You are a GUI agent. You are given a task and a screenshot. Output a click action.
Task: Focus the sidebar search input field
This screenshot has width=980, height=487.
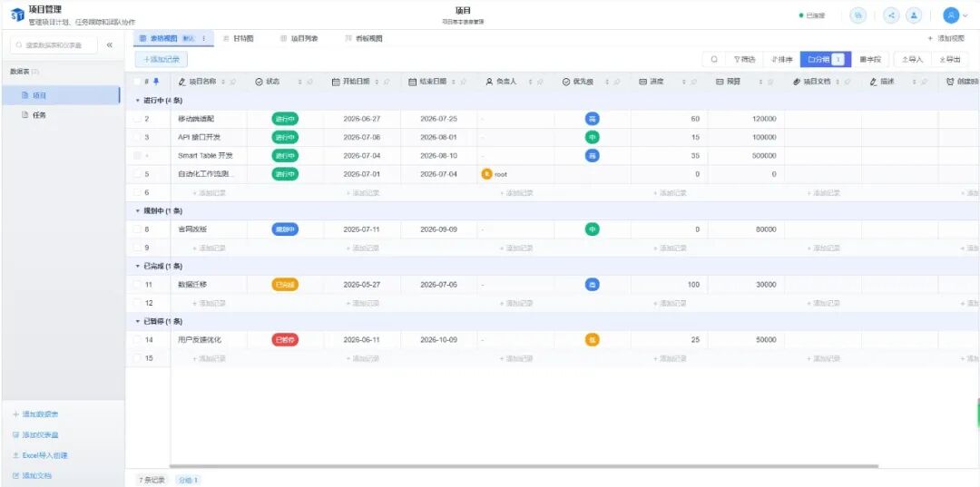point(54,45)
